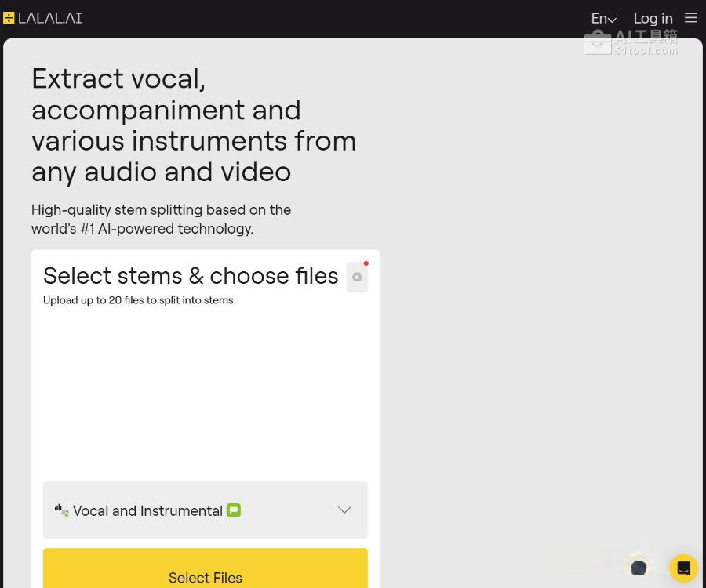Viewport: 706px width, 588px height.
Task: Click the dark round icon near chat widget
Action: click(x=639, y=568)
